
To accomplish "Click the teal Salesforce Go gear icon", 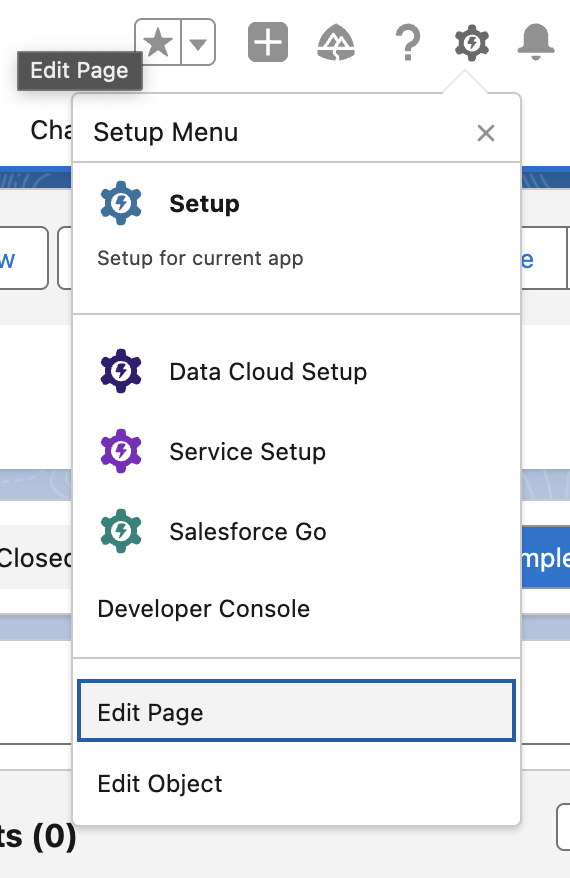I will point(121,531).
